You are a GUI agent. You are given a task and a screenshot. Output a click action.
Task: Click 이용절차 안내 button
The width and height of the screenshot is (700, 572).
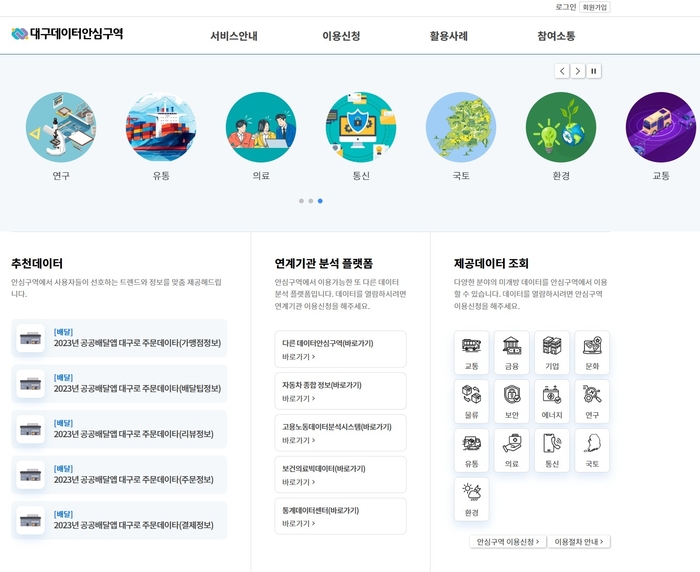point(579,542)
